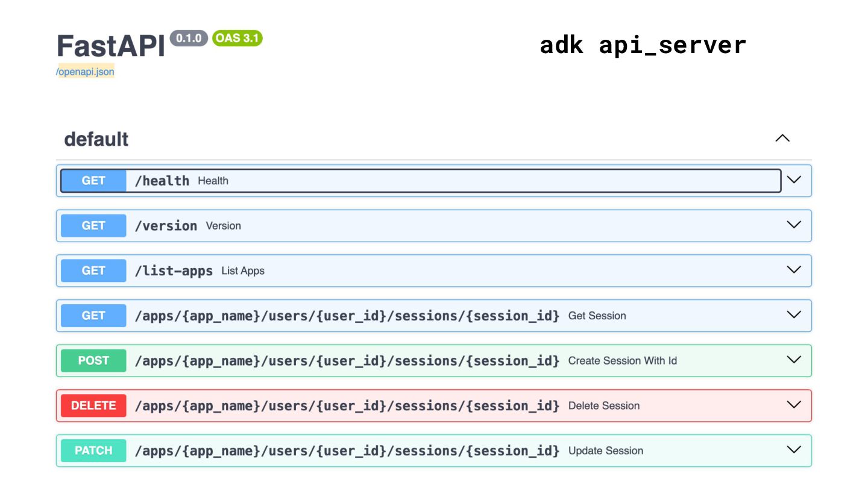Click the red DELETE method badge

coord(93,405)
